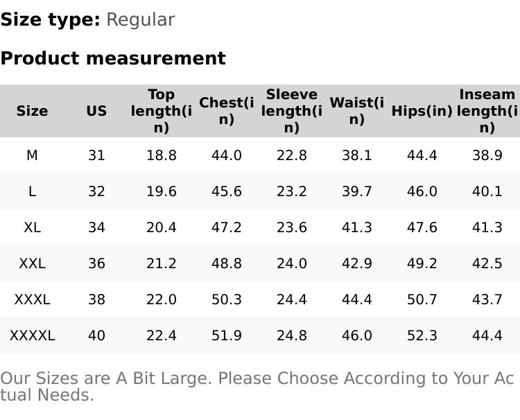Click the US column header
This screenshot has width=520, height=420.
point(96,111)
